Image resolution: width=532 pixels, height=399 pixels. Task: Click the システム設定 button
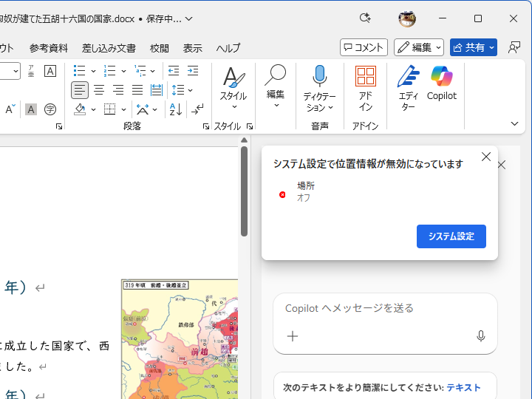click(451, 236)
